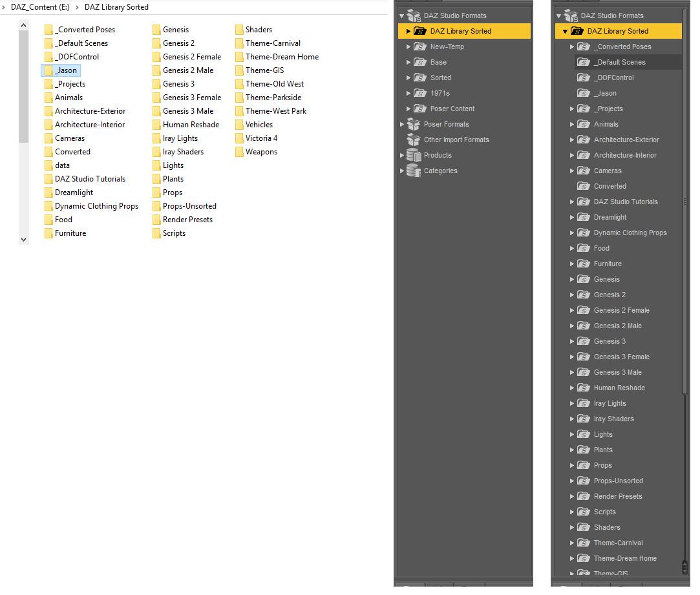Screen dimensions: 700x595
Task: Click the _DOFControl folder icon in right panel
Action: click(584, 78)
